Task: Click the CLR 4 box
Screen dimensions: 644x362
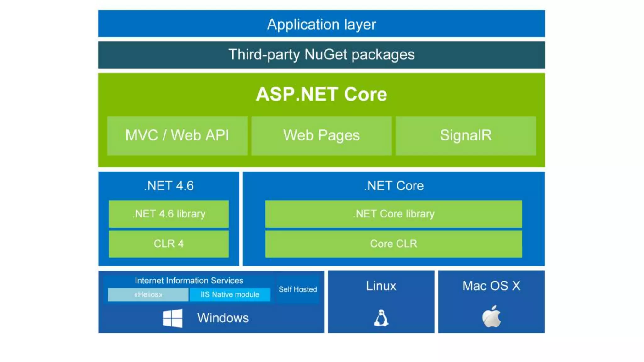Action: click(x=169, y=244)
